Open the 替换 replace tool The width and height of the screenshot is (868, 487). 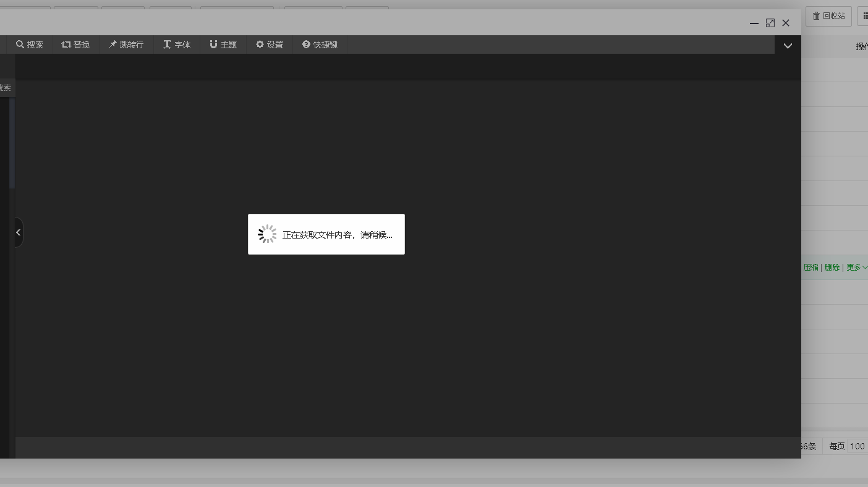click(x=75, y=44)
